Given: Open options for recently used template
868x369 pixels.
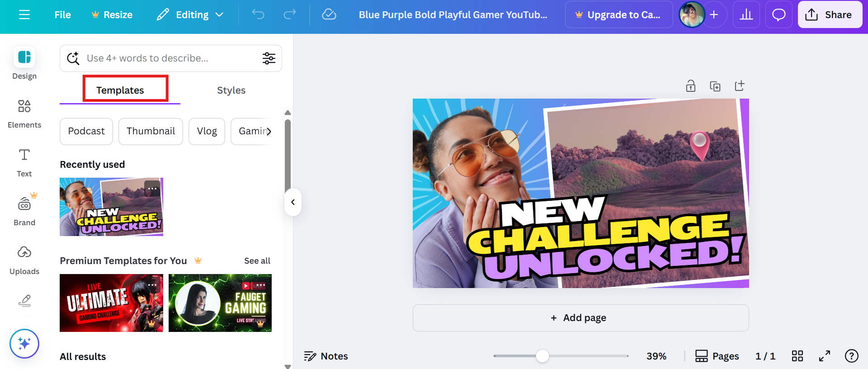Looking at the screenshot, I should click(x=152, y=189).
